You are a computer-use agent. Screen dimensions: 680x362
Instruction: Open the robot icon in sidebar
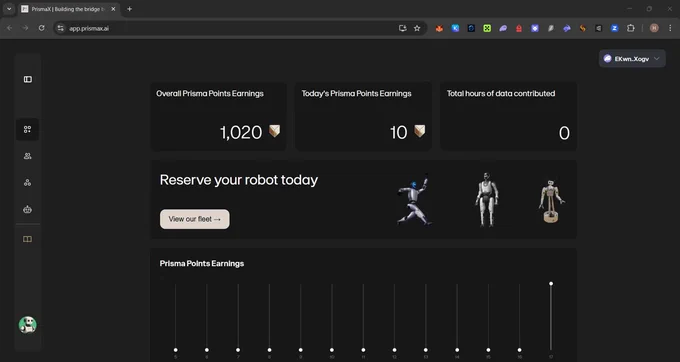click(27, 209)
